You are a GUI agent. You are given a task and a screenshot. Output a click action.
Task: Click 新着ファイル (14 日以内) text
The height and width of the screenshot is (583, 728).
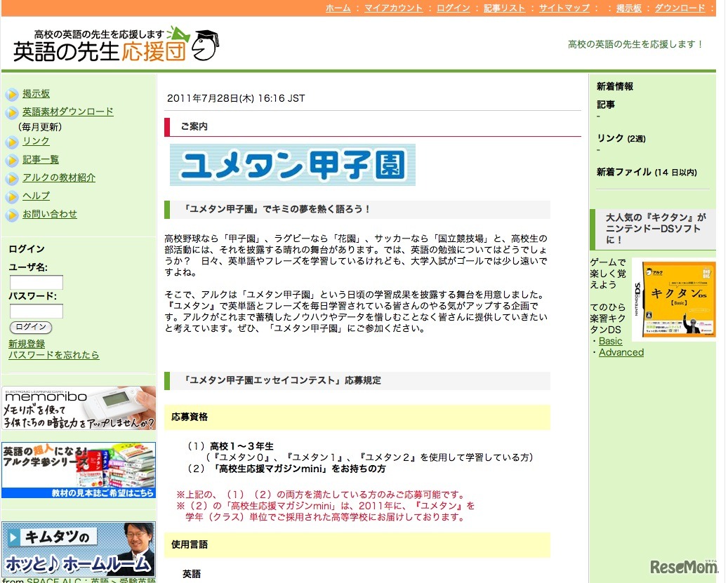pos(647,172)
